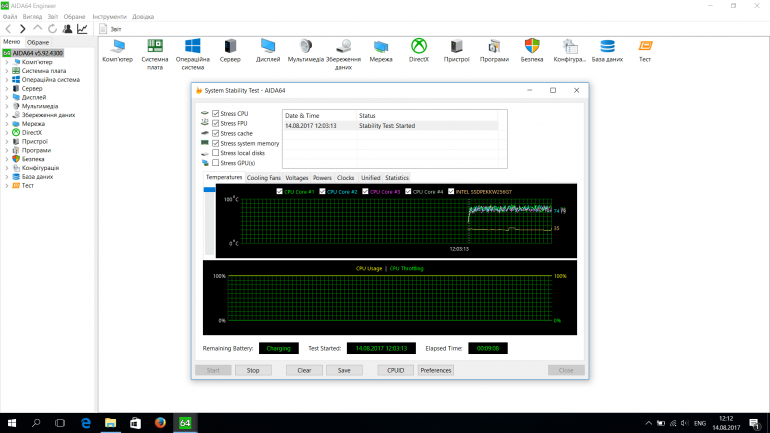The width and height of the screenshot is (770, 433).
Task: Expand the Тест tree node
Action: (7, 186)
